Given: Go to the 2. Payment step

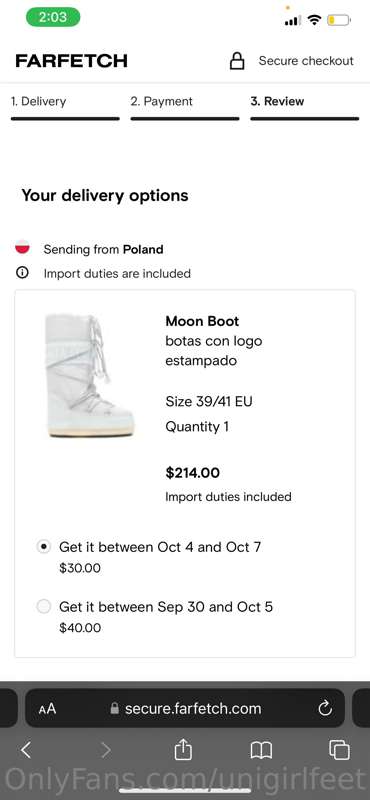Looking at the screenshot, I should pyautogui.click(x=185, y=106).
